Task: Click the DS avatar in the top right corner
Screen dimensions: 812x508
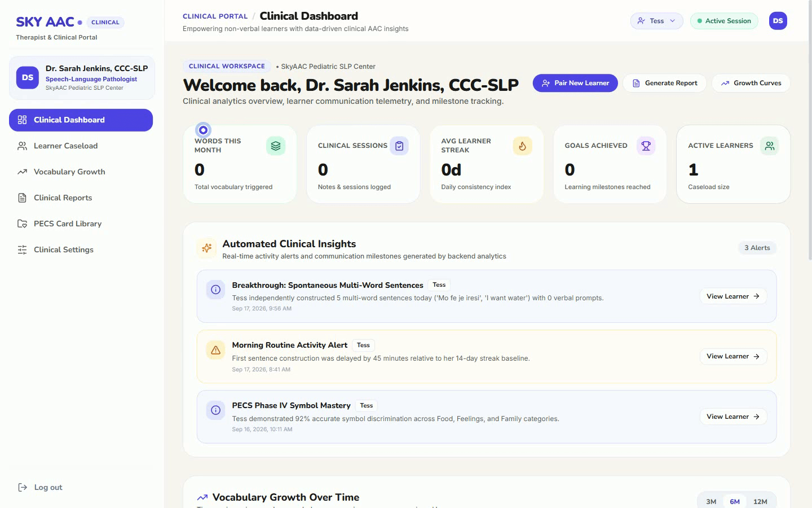Action: [778, 21]
